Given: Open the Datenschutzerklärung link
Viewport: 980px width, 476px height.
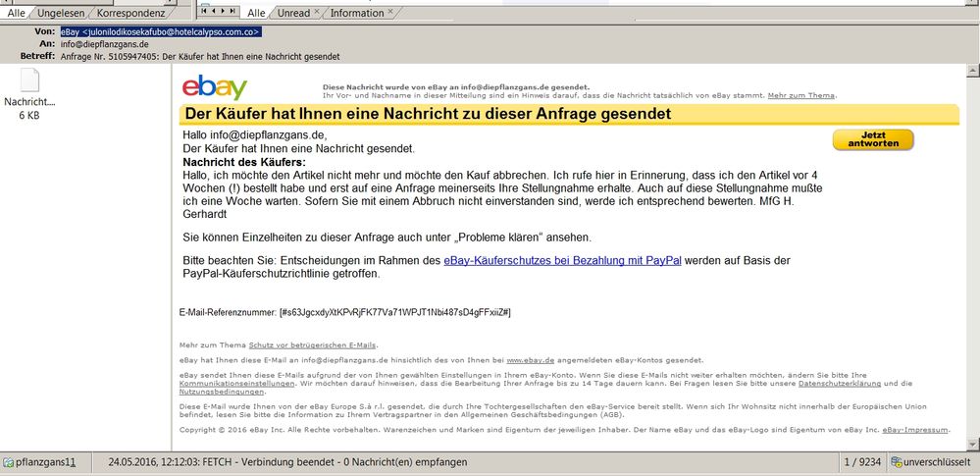Looking at the screenshot, I should 840,383.
